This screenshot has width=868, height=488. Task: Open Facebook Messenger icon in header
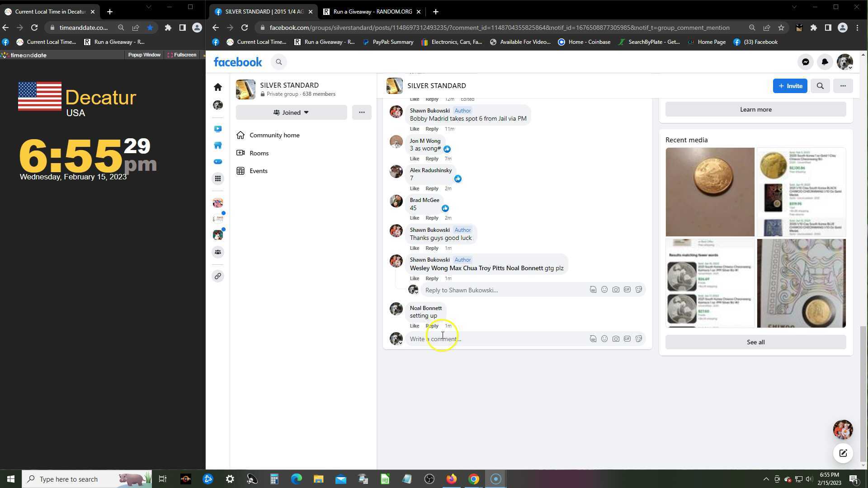[805, 62]
